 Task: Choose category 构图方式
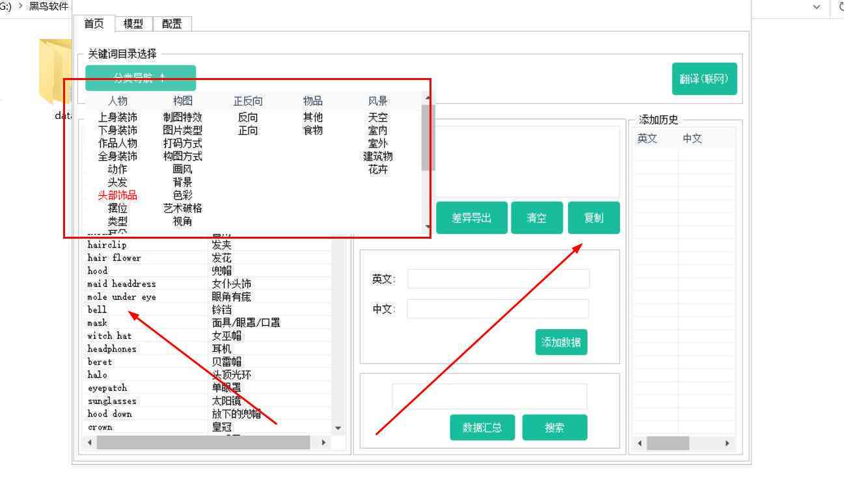tap(183, 157)
